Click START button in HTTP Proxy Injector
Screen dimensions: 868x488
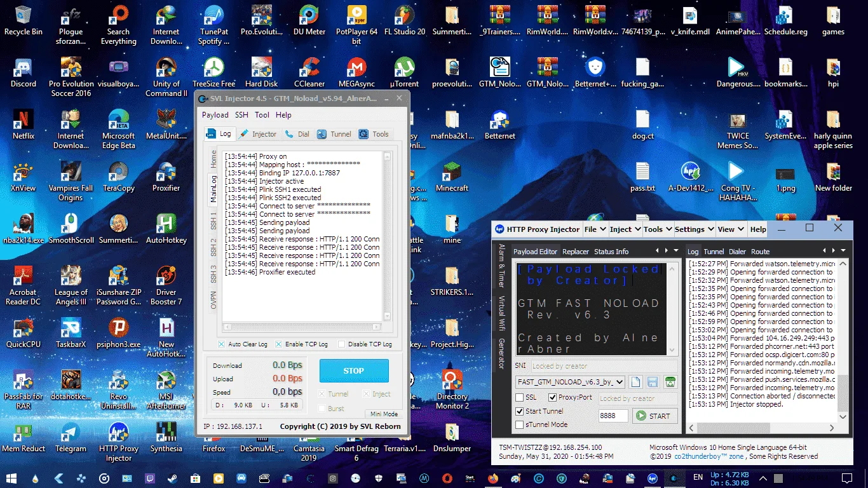pos(654,416)
